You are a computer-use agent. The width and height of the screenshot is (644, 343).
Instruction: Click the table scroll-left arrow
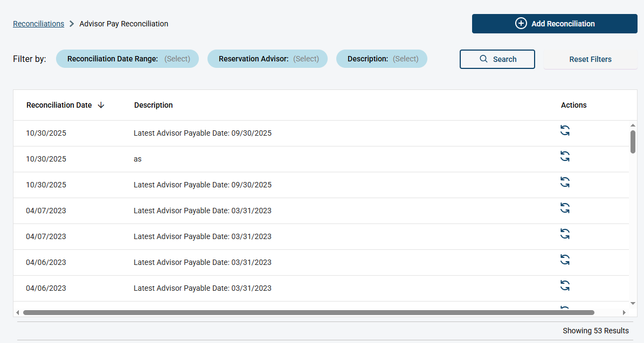[18, 313]
